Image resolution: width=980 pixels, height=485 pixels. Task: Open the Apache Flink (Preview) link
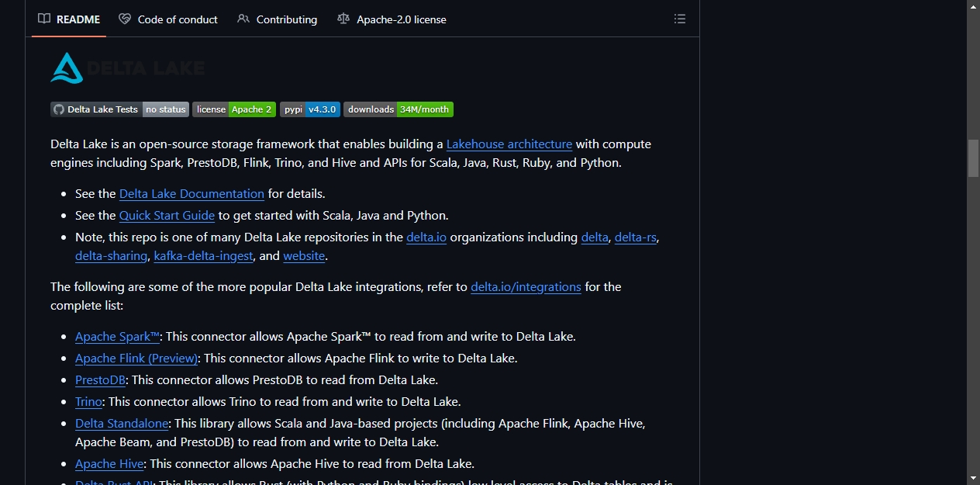coord(136,358)
